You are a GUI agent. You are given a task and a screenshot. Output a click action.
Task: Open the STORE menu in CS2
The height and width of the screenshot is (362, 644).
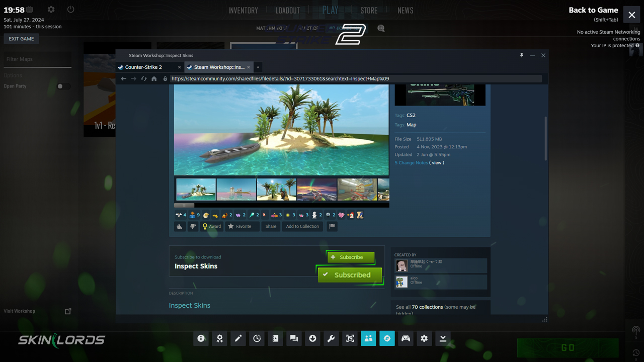click(x=369, y=10)
